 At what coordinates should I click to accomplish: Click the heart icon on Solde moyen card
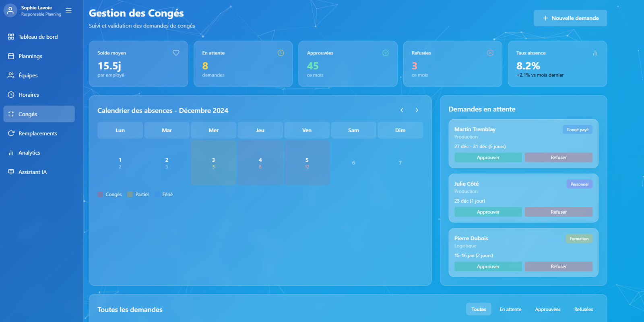pos(176,53)
